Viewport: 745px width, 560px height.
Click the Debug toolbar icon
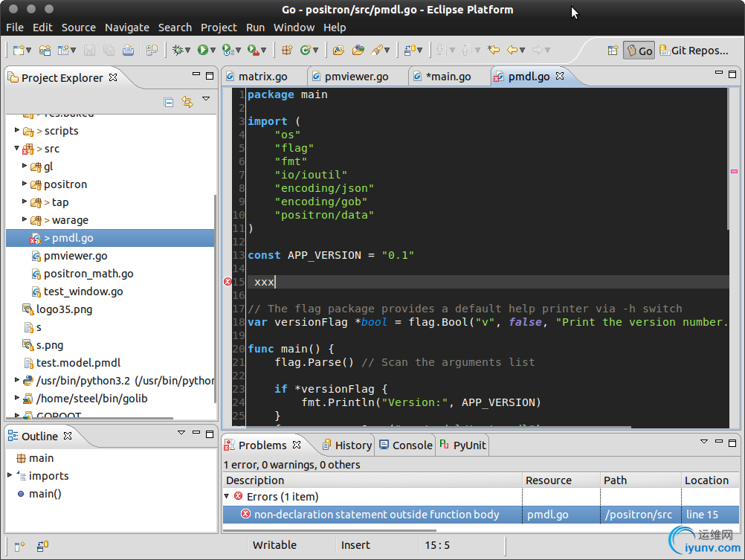177,51
